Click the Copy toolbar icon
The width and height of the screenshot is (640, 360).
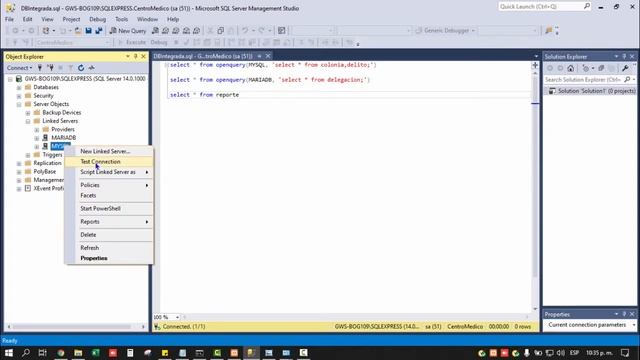220,31
